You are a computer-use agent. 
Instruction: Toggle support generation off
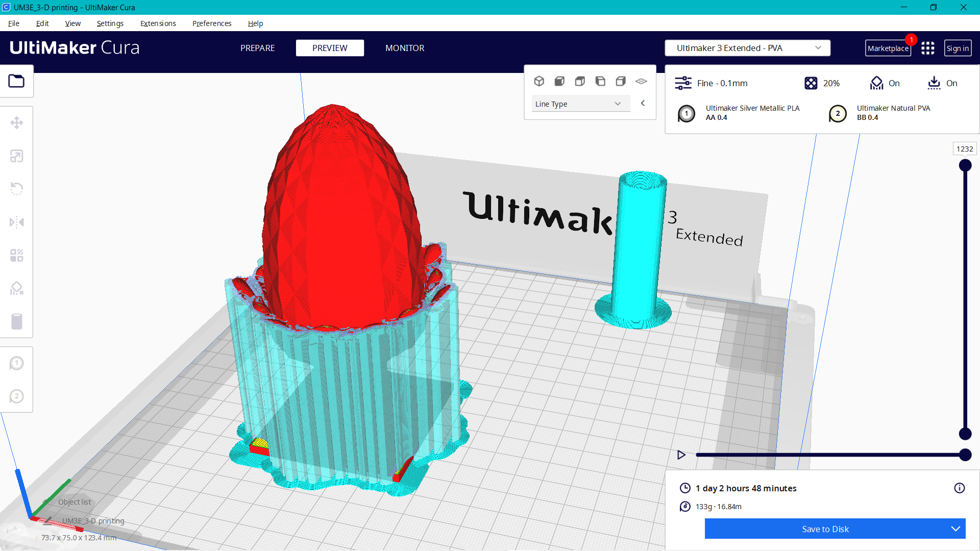point(885,83)
